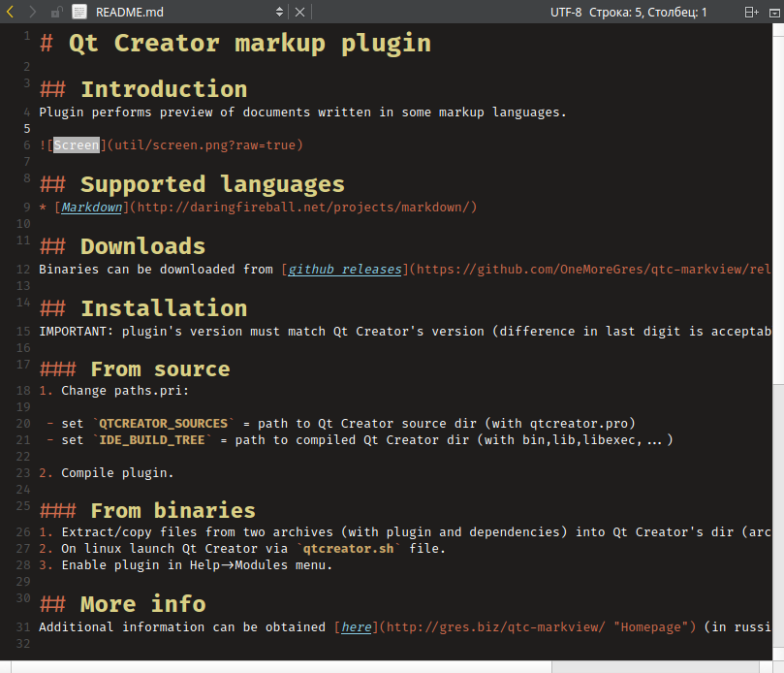
Task: Click "Enable plugin in Help→Modules menu." line
Action: click(x=197, y=565)
